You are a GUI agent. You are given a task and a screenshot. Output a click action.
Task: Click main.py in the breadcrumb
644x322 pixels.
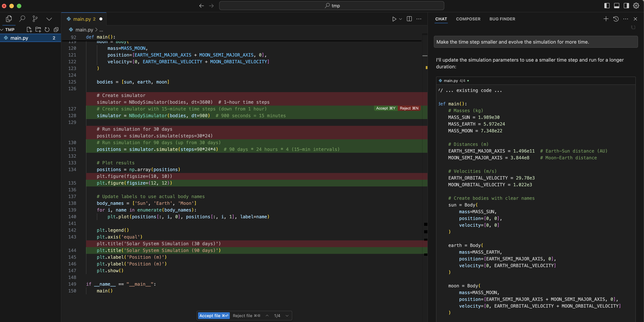84,30
